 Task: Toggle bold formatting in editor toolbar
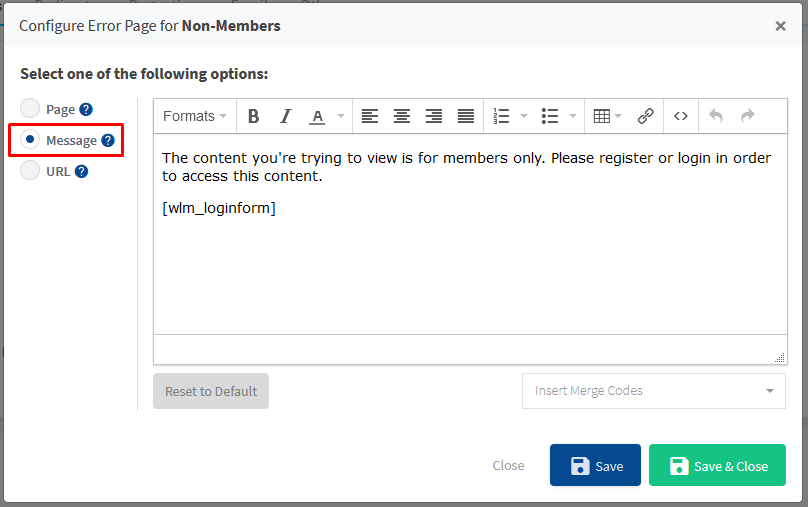[253, 116]
